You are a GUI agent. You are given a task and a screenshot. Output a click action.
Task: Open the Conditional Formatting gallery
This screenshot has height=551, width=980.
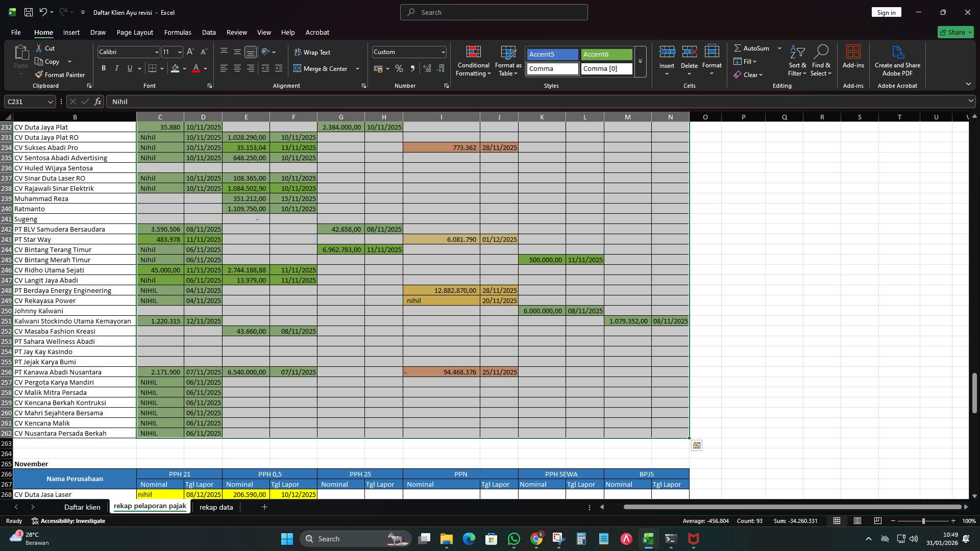pos(473,61)
